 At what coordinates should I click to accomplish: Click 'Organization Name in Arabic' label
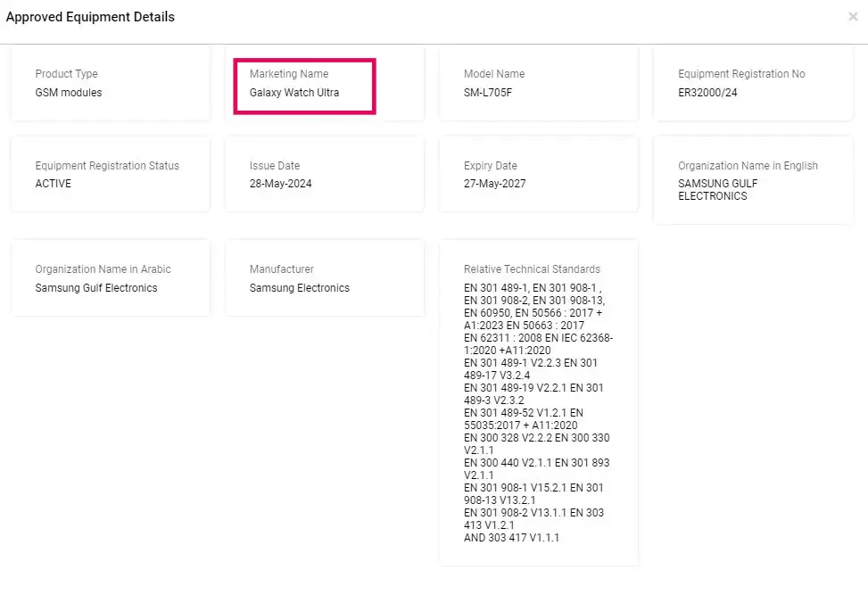103,269
